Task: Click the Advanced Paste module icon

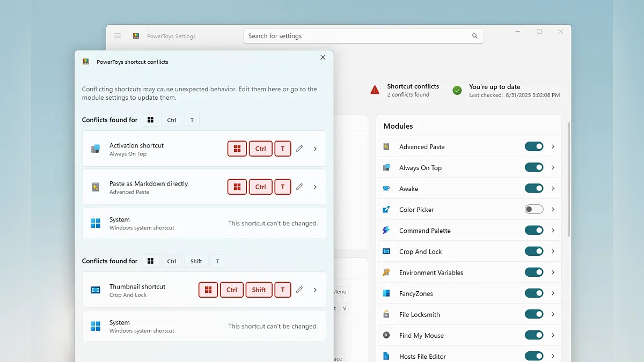Action: point(386,146)
